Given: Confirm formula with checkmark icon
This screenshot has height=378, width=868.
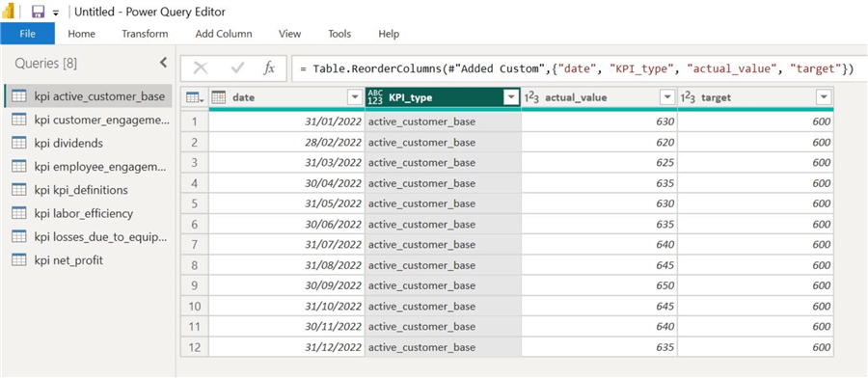Looking at the screenshot, I should click(237, 68).
